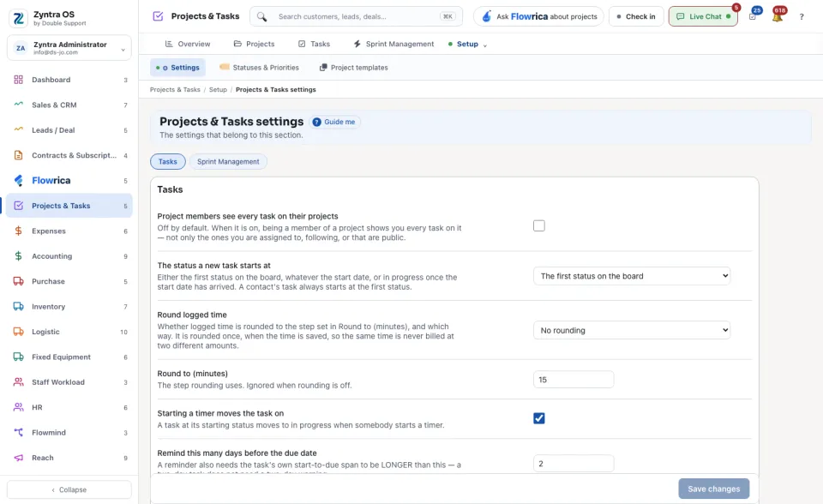Focus the search customers input field
The width and height of the screenshot is (823, 504).
click(356, 16)
